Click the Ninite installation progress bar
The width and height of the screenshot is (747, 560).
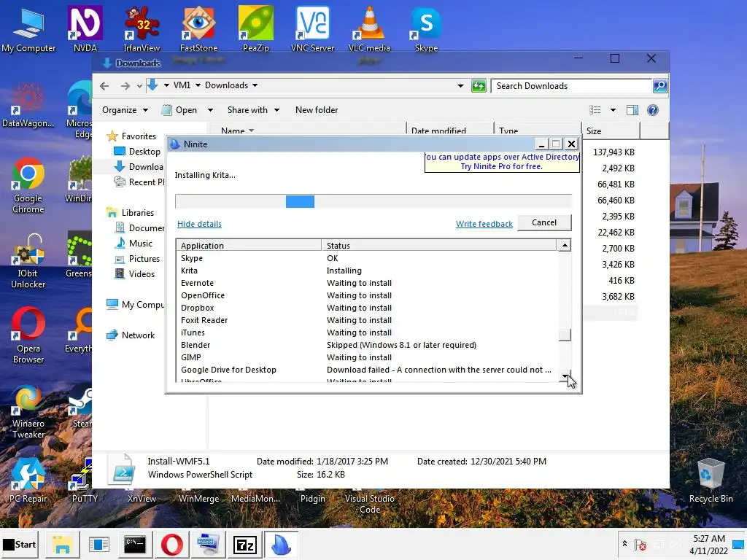(373, 201)
